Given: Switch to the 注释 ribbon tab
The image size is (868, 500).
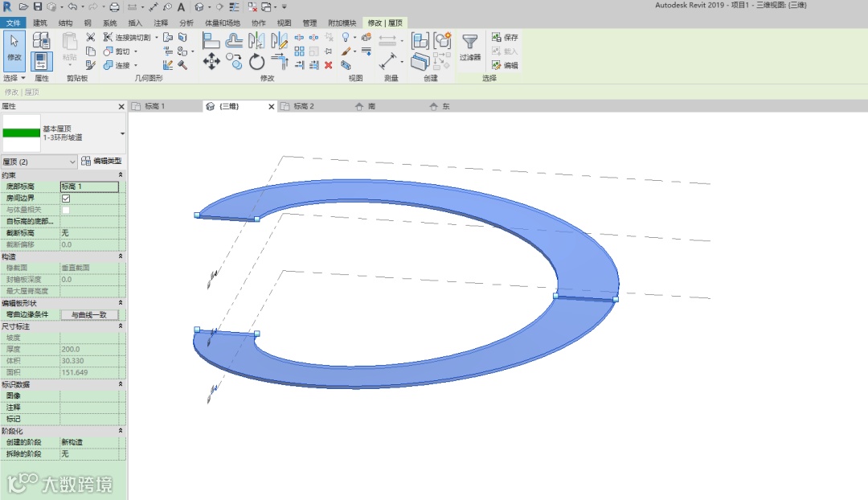Looking at the screenshot, I should tap(161, 23).
